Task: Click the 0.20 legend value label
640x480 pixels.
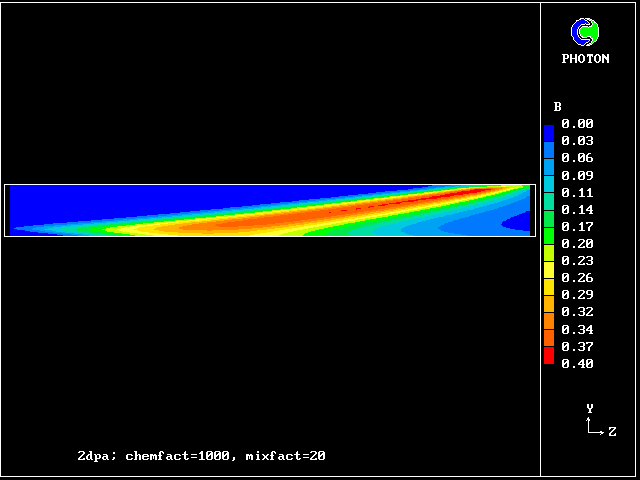Action: [577, 244]
